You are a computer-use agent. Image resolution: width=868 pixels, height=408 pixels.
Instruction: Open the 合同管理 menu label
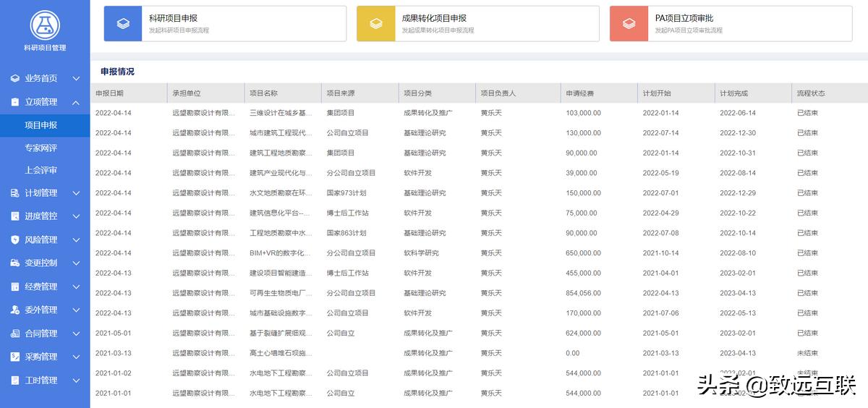[x=41, y=333]
